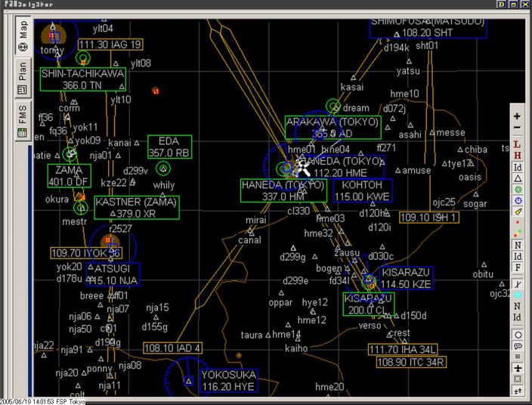Select the white aircraft symbol at Haneda
The height and width of the screenshot is (405, 532).
pyautogui.click(x=302, y=167)
